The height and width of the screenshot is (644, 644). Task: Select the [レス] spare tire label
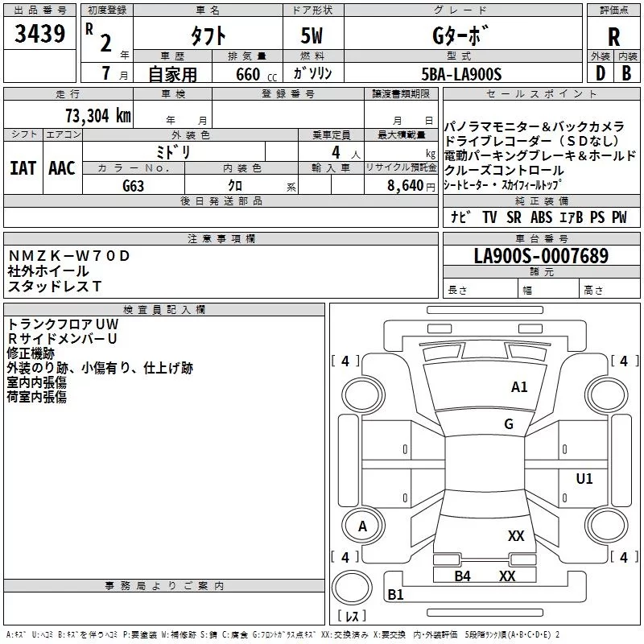tap(352, 616)
